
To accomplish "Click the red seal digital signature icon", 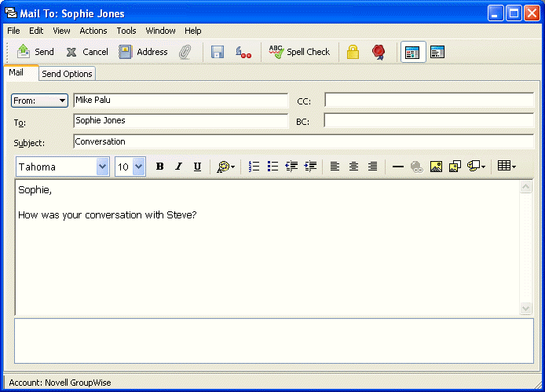I will click(379, 52).
